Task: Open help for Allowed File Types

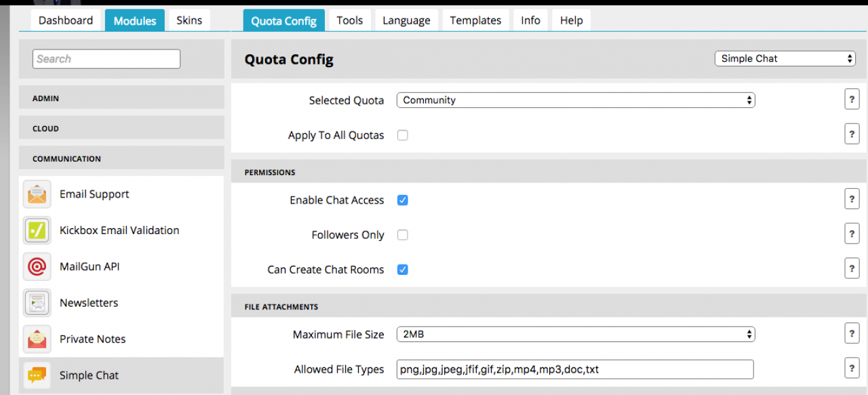Action: 852,369
